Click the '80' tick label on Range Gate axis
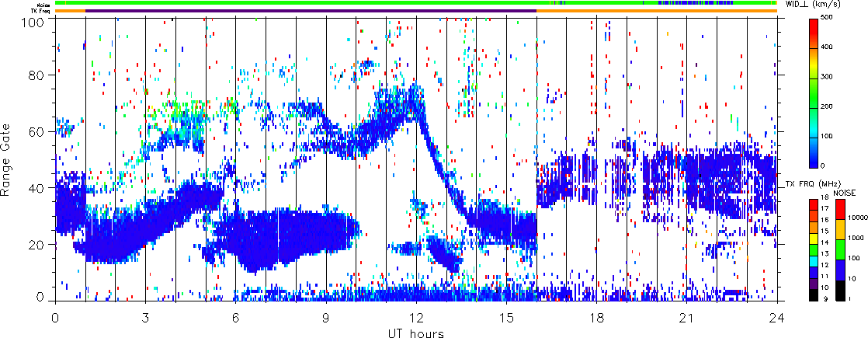Image resolution: width=868 pixels, height=338 pixels. click(x=38, y=75)
